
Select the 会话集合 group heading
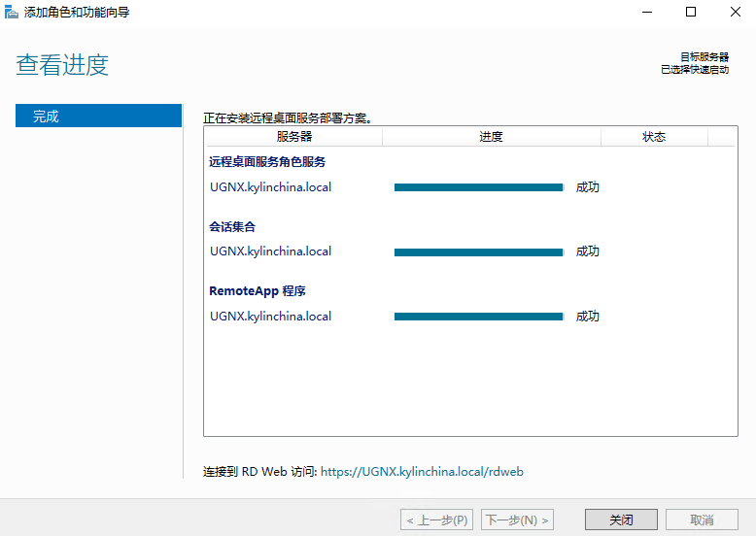(232, 226)
